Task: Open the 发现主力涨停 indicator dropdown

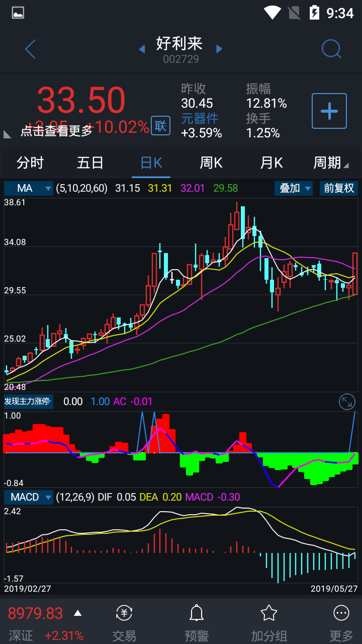Action: [x=28, y=401]
